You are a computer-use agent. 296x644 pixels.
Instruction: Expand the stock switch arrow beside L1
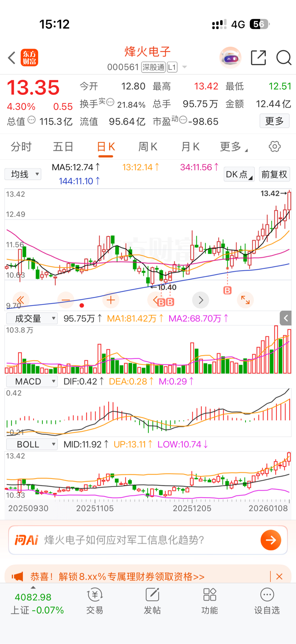[185, 67]
